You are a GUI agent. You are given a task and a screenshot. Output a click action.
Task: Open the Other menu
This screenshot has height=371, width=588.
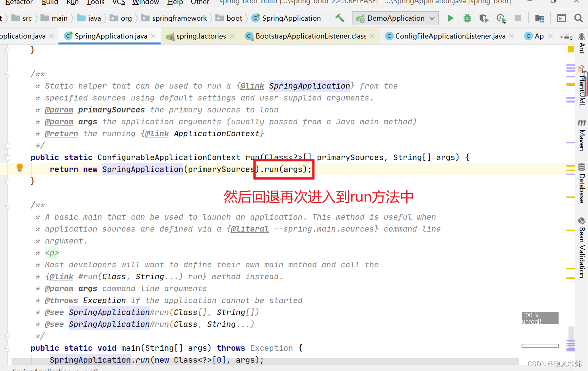click(200, 2)
